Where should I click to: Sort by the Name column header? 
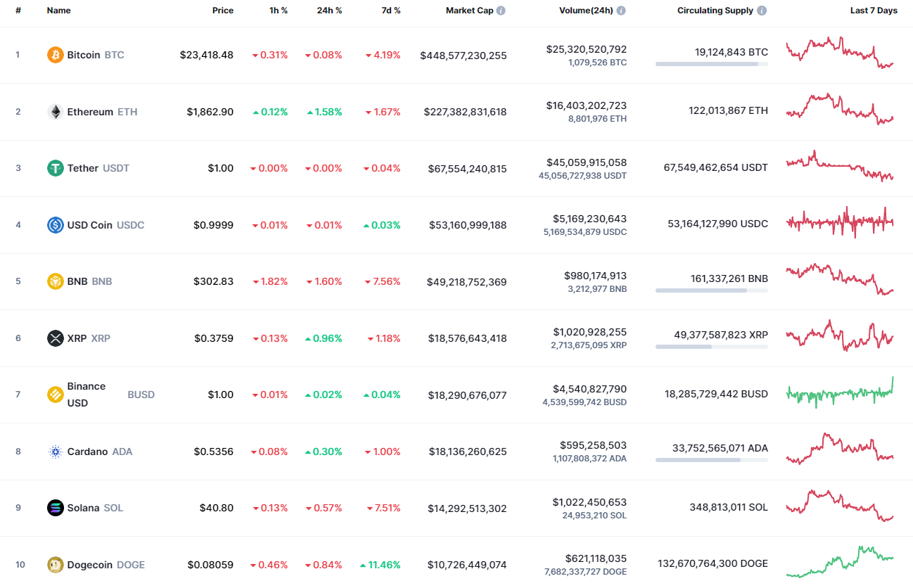57,10
